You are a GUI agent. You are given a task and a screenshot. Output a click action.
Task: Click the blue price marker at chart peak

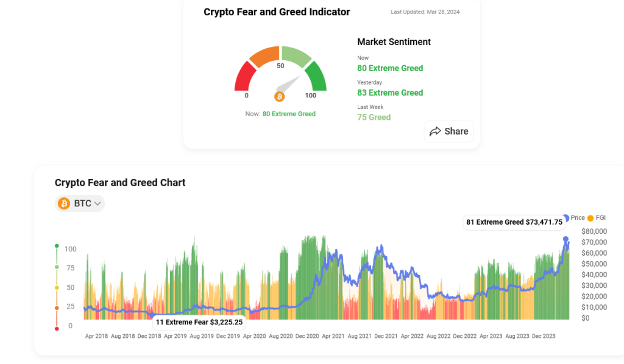point(565,240)
